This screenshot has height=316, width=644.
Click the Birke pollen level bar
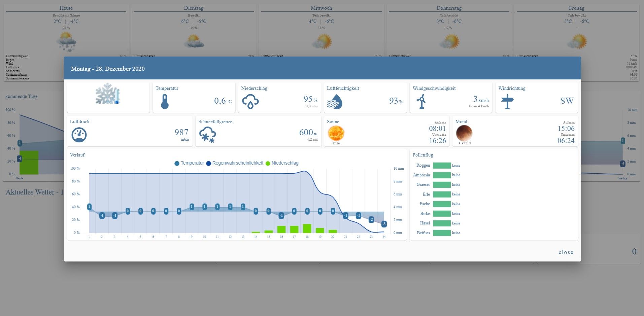pyautogui.click(x=442, y=214)
